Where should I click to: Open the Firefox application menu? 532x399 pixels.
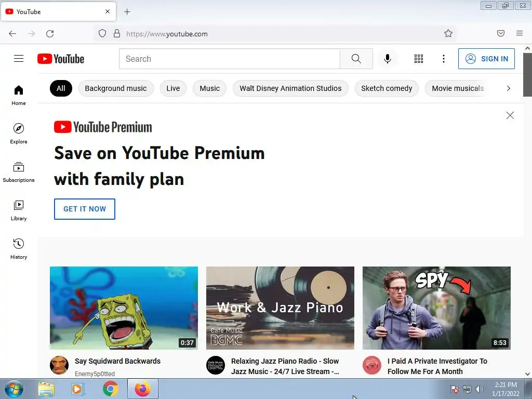520,33
